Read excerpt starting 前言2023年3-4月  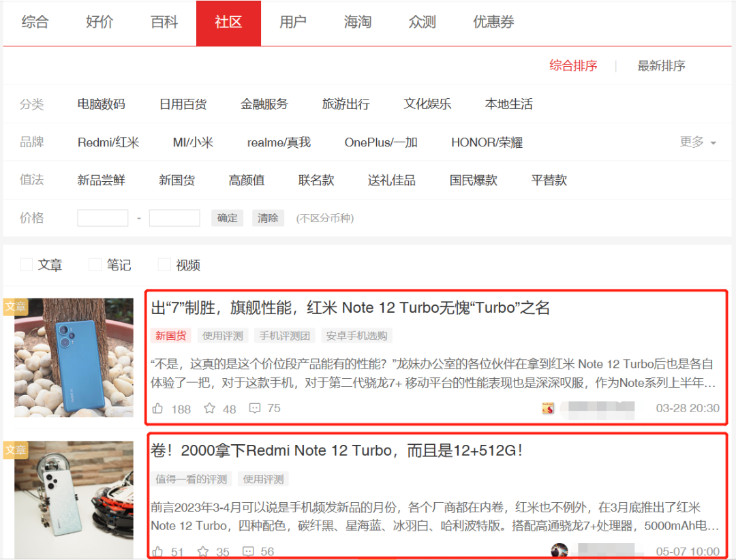point(435,516)
